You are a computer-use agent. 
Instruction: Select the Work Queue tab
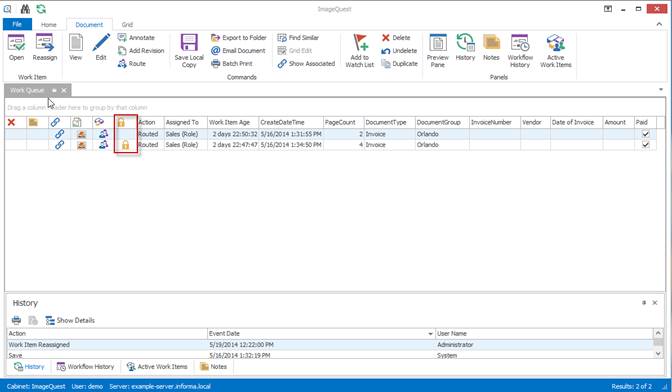pyautogui.click(x=27, y=90)
